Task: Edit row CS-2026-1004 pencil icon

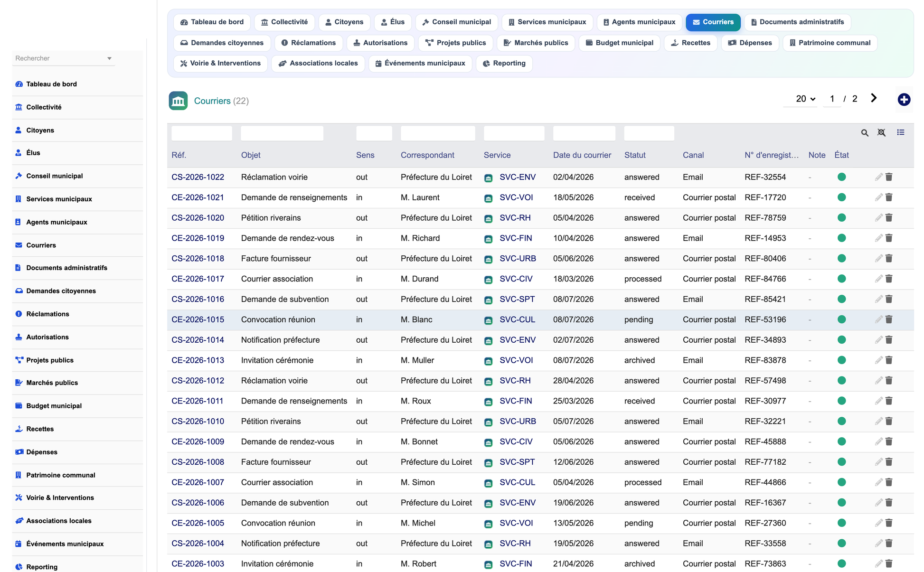Action: tap(878, 543)
